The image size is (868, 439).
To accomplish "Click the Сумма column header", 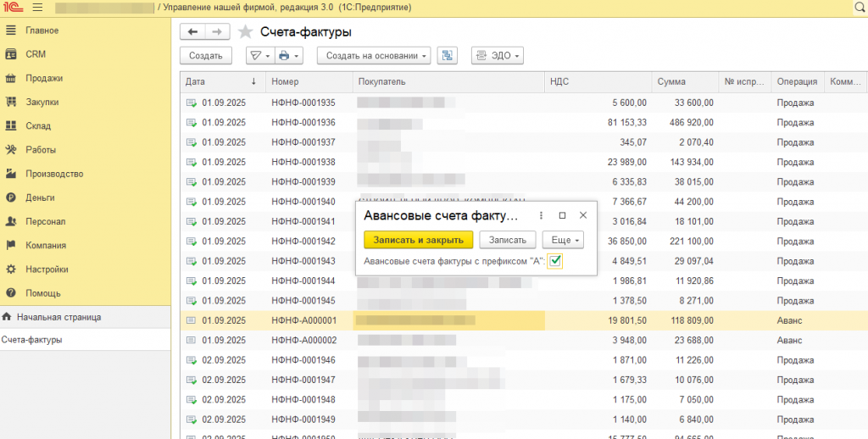I will coord(685,81).
